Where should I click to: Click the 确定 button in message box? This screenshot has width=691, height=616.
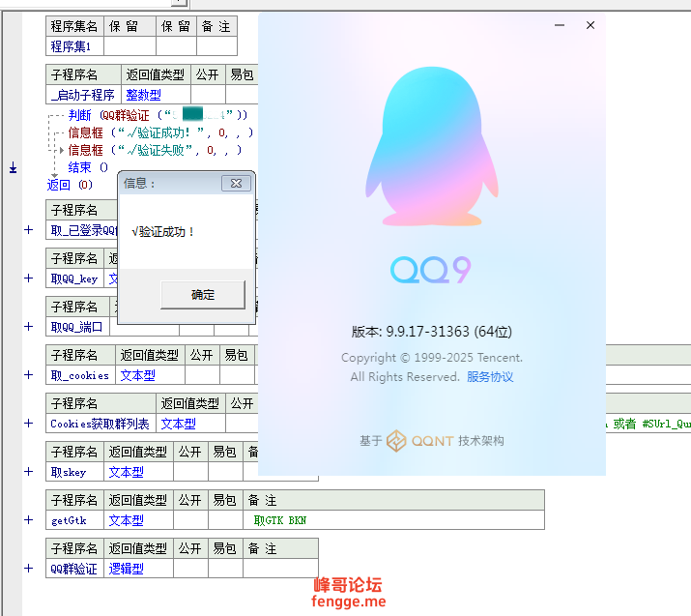203,295
